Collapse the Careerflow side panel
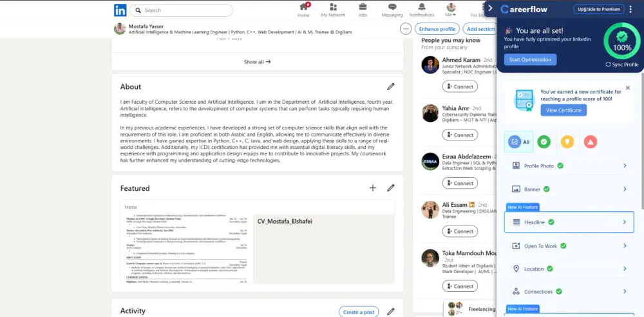The height and width of the screenshot is (317, 644). pyautogui.click(x=490, y=8)
